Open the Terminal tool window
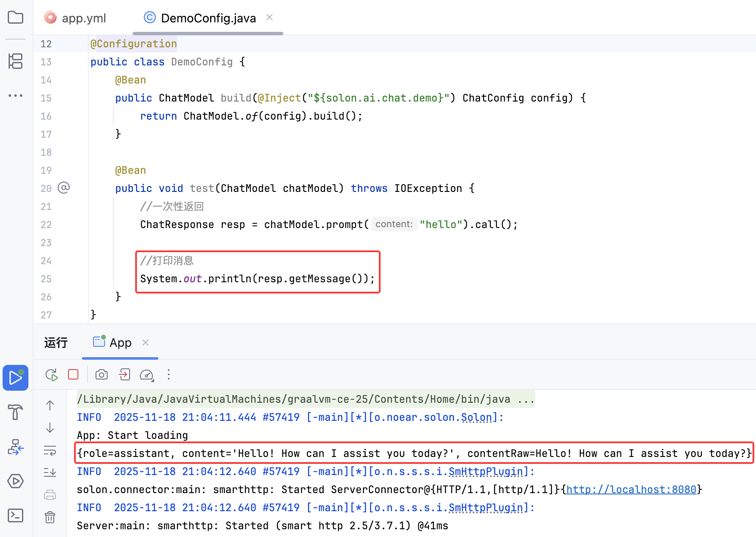 15,515
